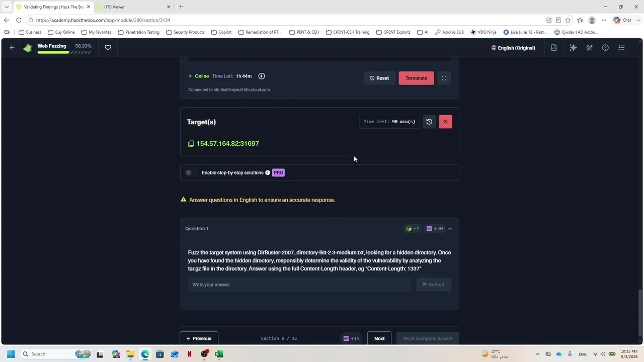Click target address 154.57.164.82:31697
644x362 pixels.
tap(227, 144)
